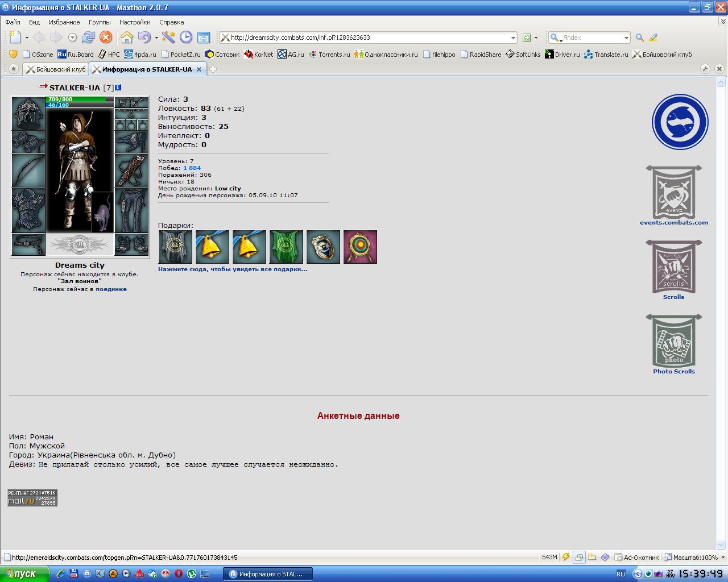Click the magnifier search button
The width and height of the screenshot is (728, 582).
[x=640, y=38]
